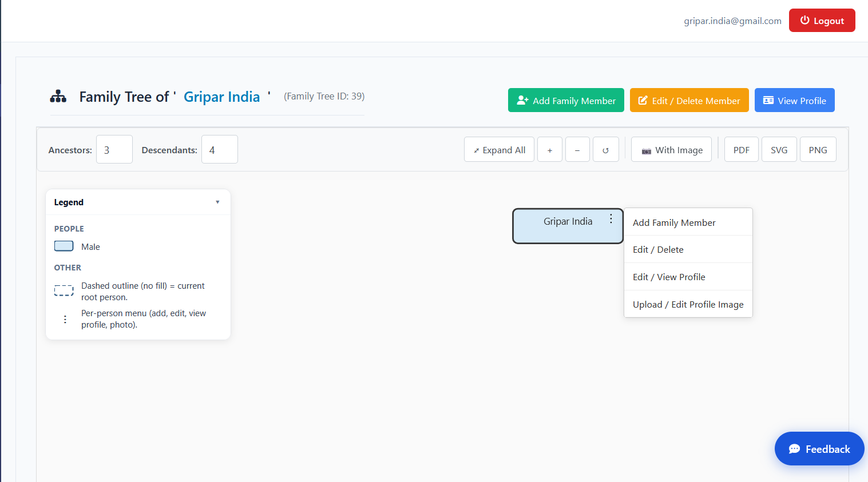Screen dimensions: 868x482
Task: Log out with the red Logout button
Action: pyautogui.click(x=822, y=21)
